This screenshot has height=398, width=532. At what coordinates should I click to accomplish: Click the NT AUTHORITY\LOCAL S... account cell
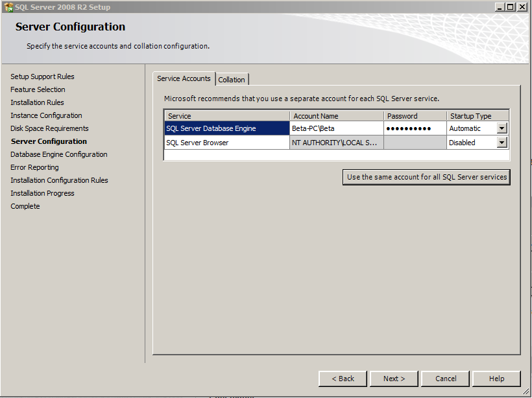[x=337, y=143]
